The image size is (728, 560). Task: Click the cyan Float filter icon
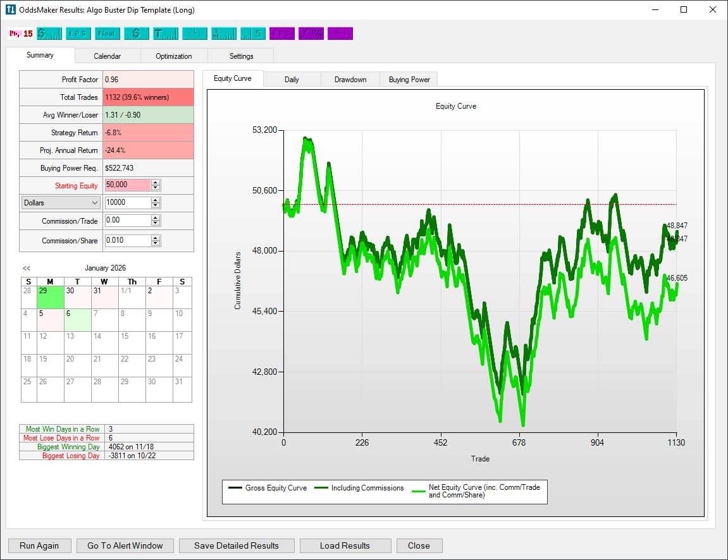[107, 33]
